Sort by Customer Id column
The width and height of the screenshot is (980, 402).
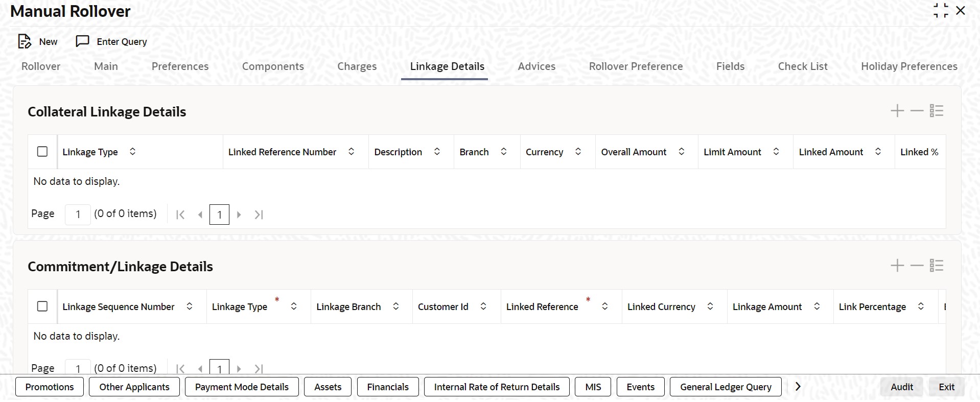(483, 306)
